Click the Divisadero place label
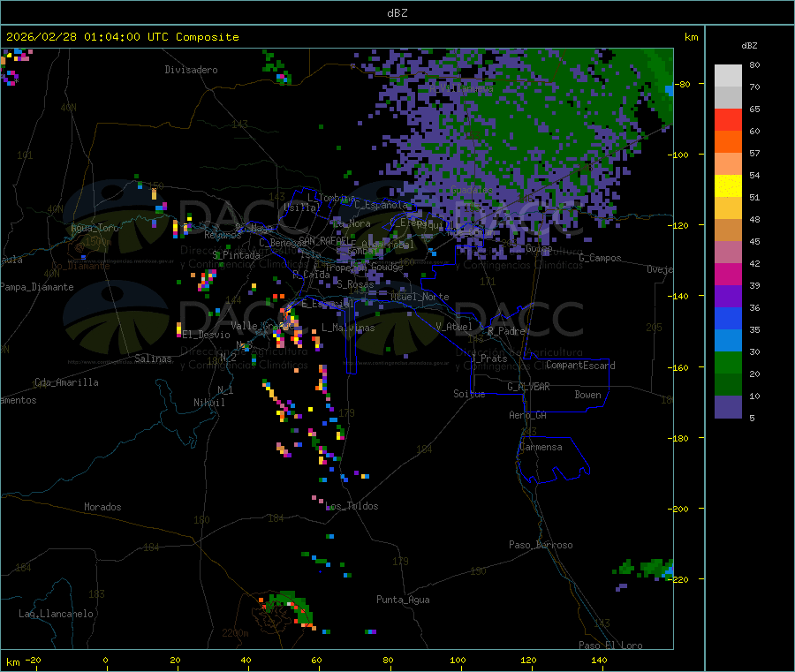 coord(191,70)
